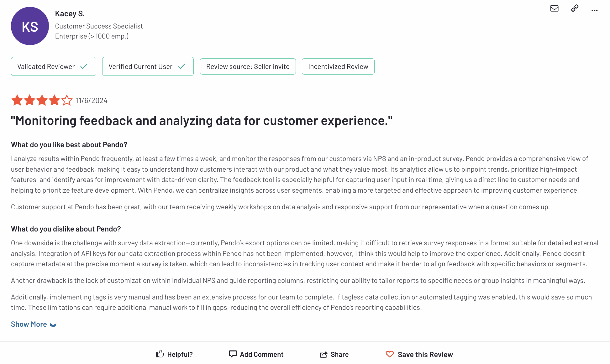Screen dimensions: 610x364
Task: Click the Share arrow icon
Action: click(x=323, y=354)
